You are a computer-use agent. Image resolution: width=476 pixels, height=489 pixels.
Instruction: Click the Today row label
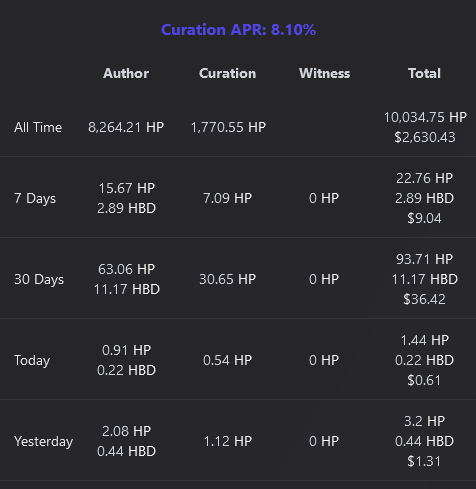tap(32, 360)
